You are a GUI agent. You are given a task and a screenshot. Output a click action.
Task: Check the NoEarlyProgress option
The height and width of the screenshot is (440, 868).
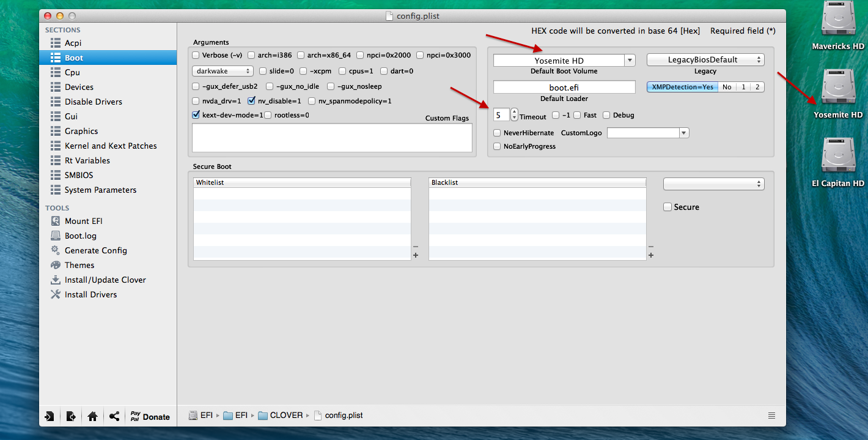tap(497, 146)
